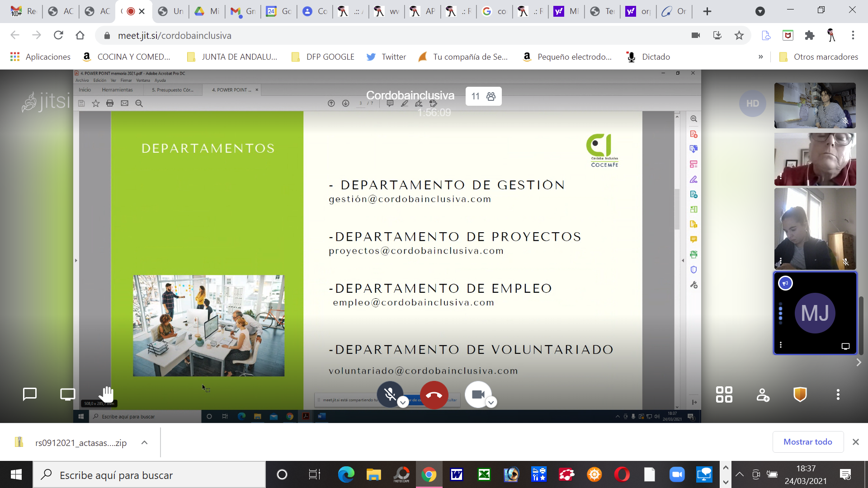Image resolution: width=868 pixels, height=488 pixels.
Task: Close the downloads bar
Action: point(855,442)
